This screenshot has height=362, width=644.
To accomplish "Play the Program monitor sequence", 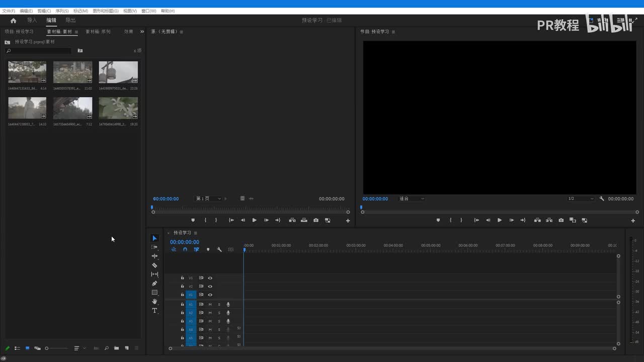I will (500, 220).
